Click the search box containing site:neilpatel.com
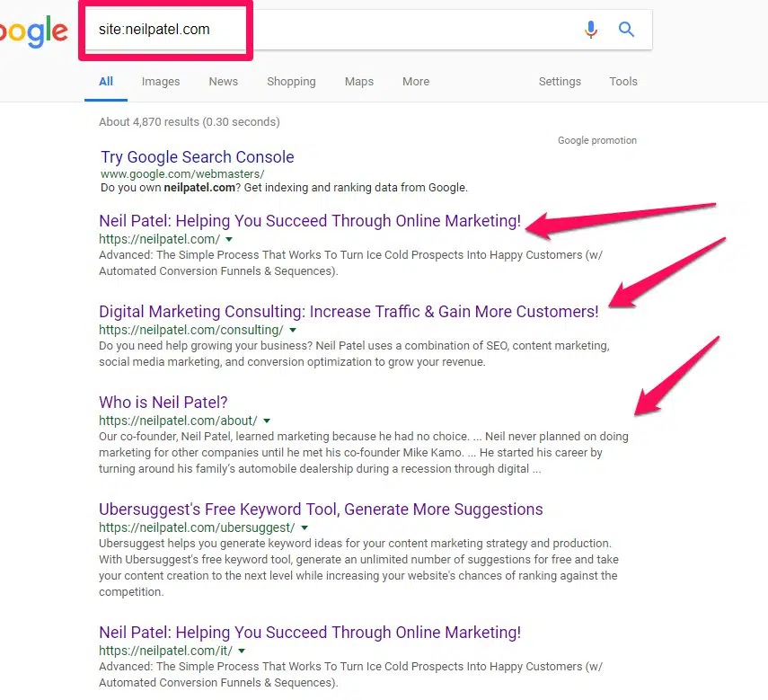The height and width of the screenshot is (700, 768). tap(368, 30)
